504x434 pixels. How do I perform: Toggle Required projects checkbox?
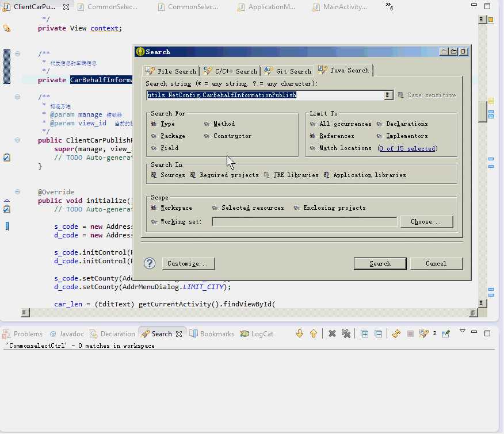point(224,175)
